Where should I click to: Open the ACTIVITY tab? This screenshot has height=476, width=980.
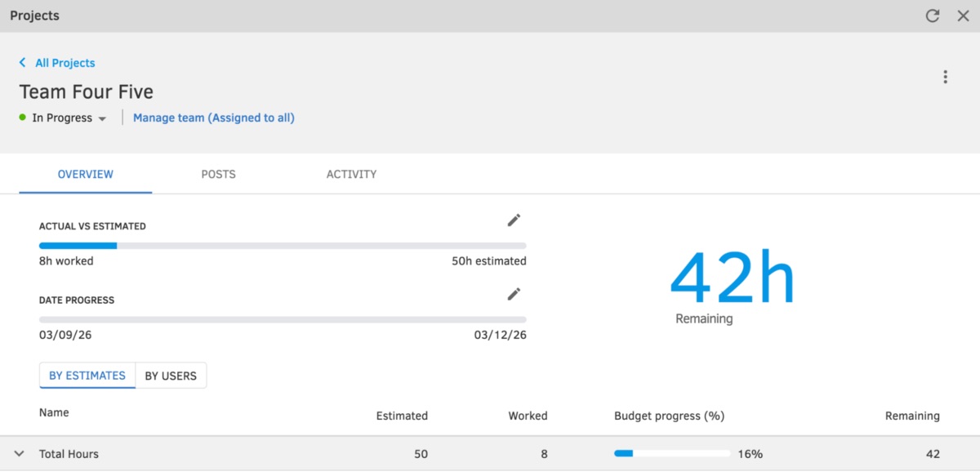tap(351, 174)
